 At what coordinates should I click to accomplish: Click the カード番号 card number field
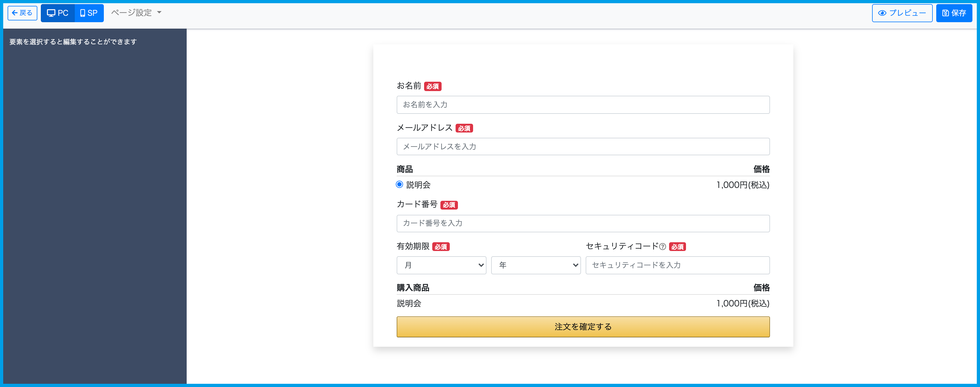click(583, 223)
